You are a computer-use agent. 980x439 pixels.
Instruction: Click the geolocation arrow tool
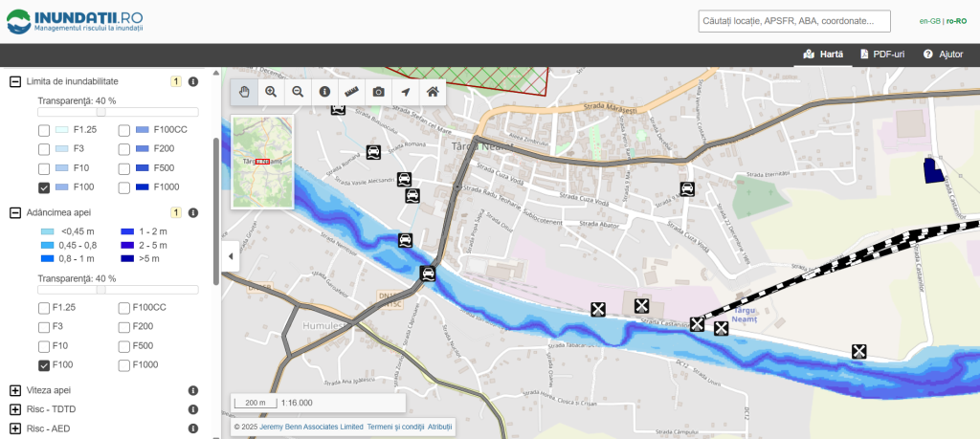tap(406, 92)
